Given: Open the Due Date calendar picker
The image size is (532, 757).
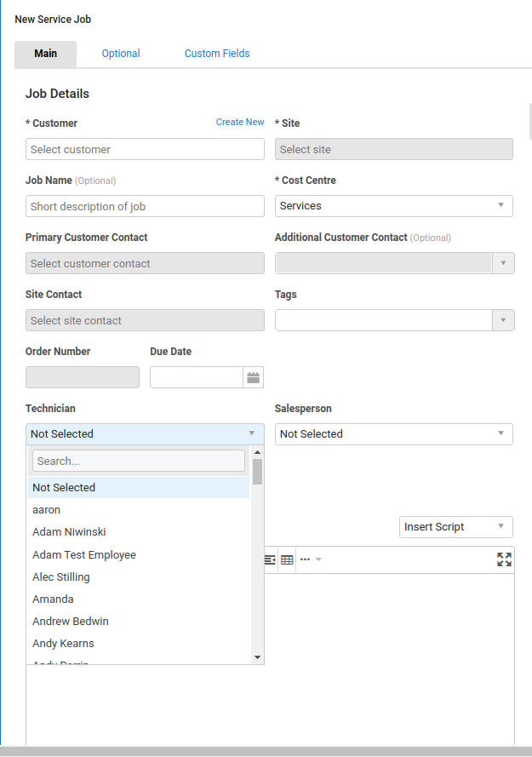Looking at the screenshot, I should pos(254,377).
